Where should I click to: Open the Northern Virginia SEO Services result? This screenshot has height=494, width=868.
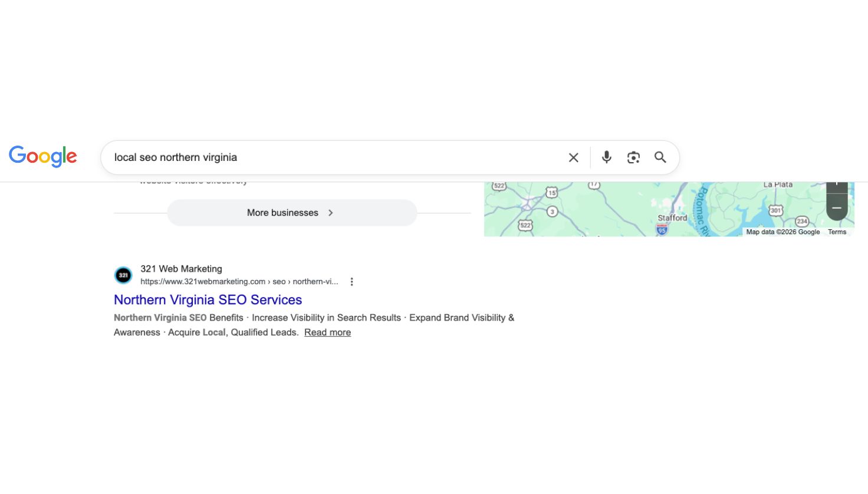click(208, 299)
